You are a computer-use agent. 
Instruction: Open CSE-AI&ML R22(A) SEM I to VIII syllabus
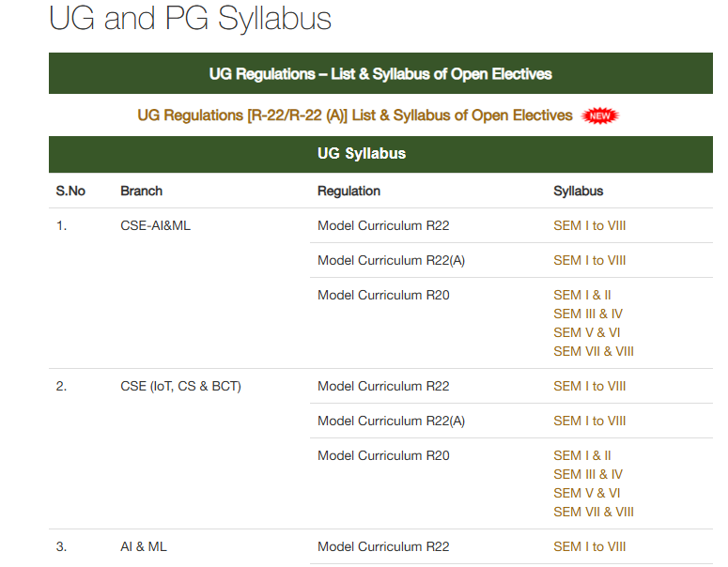589,260
